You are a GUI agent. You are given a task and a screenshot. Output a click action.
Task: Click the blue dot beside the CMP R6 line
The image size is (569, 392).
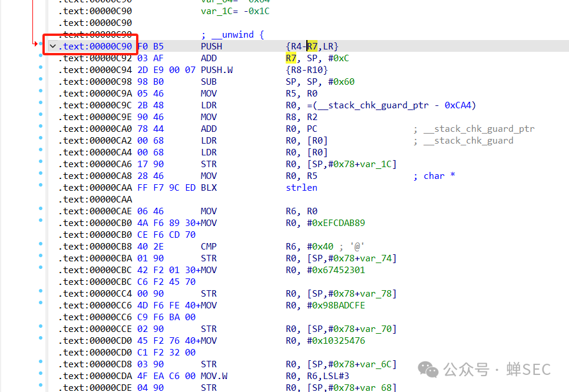pos(39,246)
